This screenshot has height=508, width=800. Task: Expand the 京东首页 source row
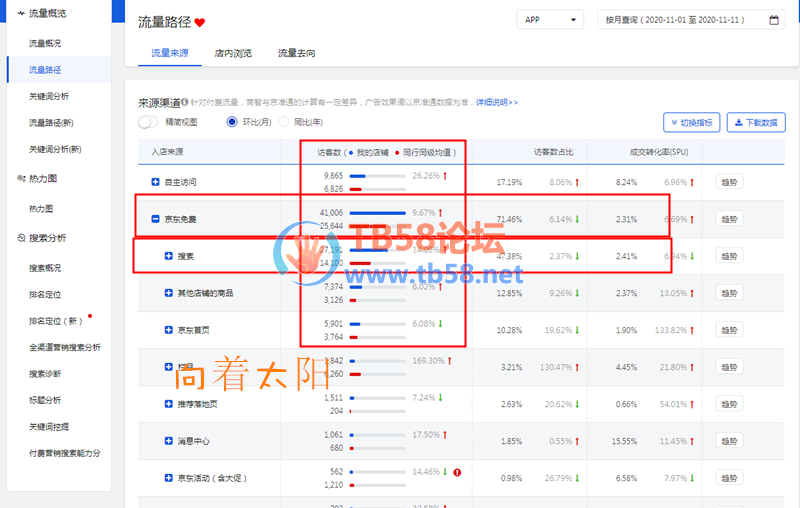(169, 330)
